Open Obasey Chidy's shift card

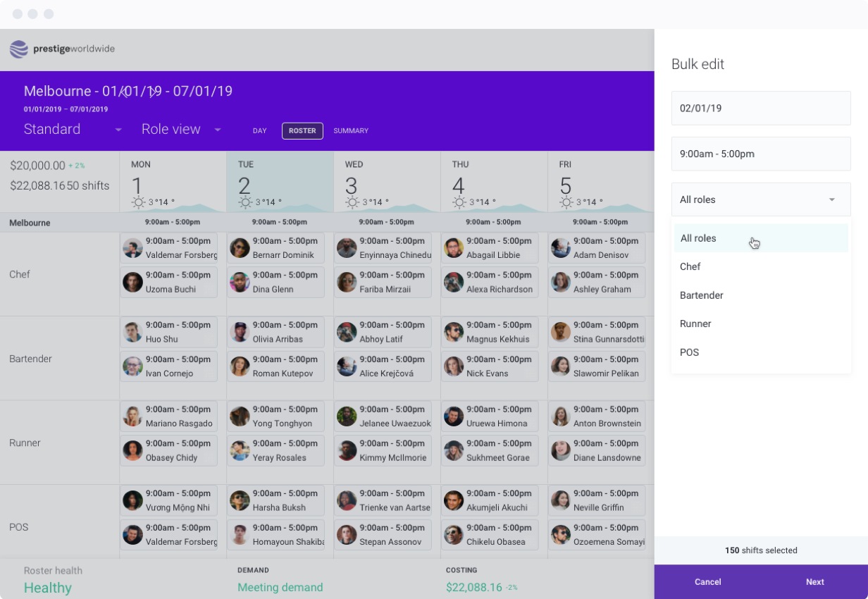(169, 451)
